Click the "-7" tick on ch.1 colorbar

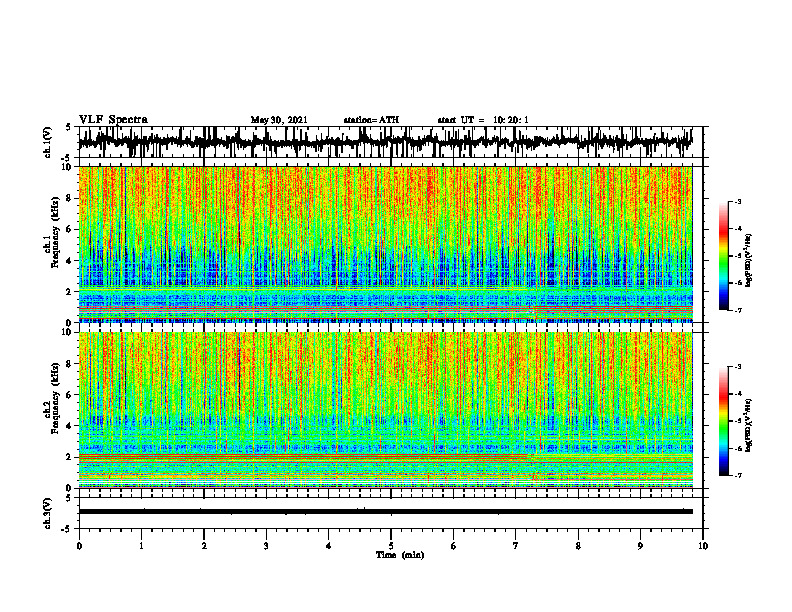(738, 310)
